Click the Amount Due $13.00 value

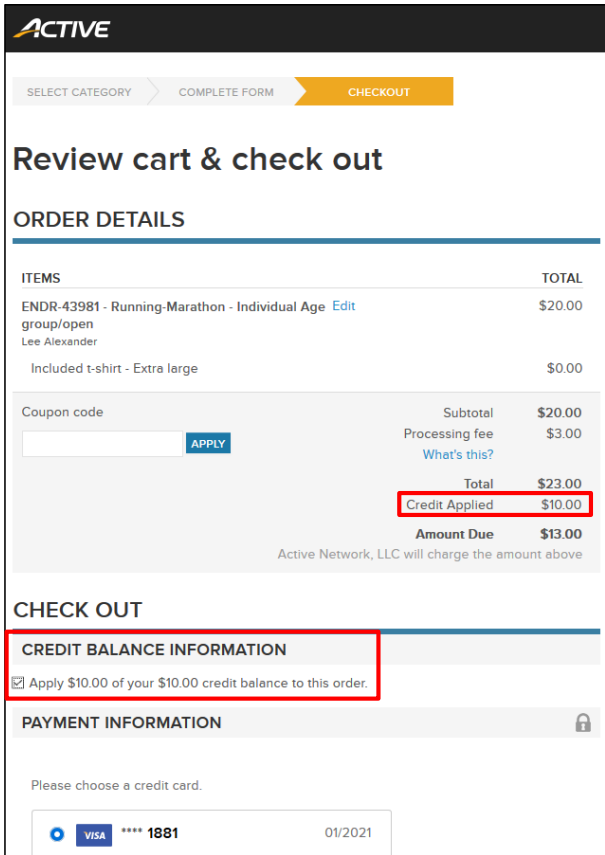[x=560, y=534]
